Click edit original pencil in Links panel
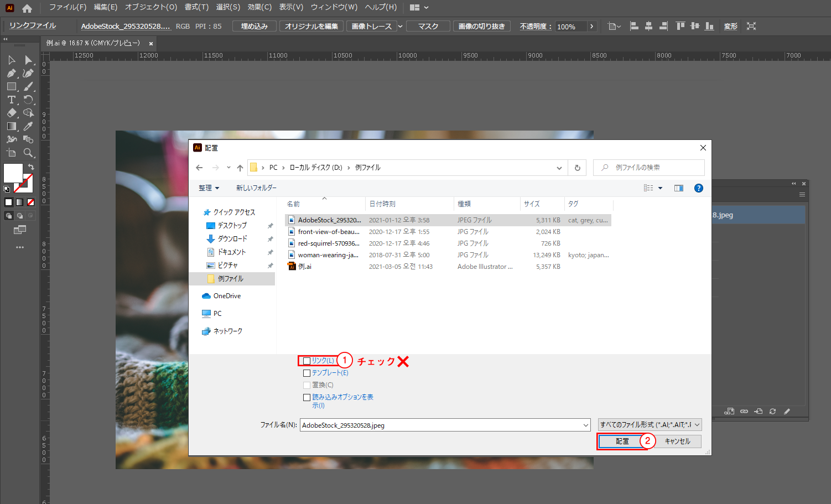Viewport: 831px width, 504px height. pyautogui.click(x=787, y=411)
